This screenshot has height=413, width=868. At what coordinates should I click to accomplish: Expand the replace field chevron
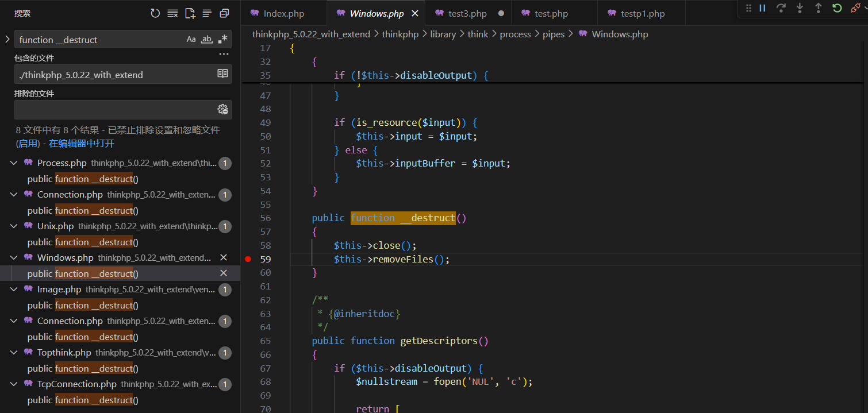pyautogui.click(x=7, y=39)
